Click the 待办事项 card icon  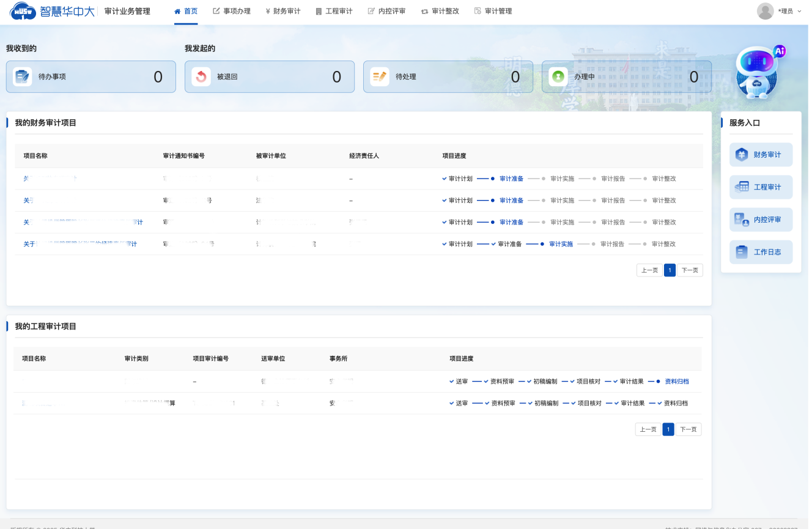click(x=23, y=76)
